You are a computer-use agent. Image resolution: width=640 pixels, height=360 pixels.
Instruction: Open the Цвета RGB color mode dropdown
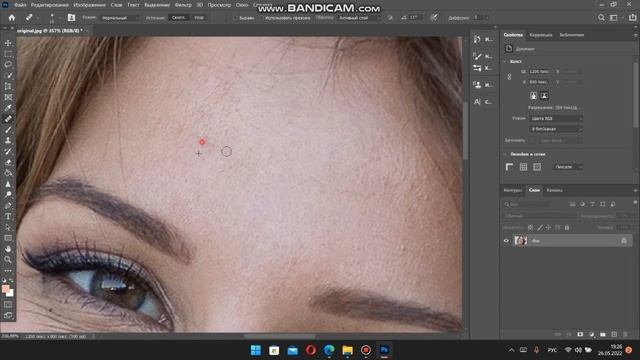[x=556, y=118]
